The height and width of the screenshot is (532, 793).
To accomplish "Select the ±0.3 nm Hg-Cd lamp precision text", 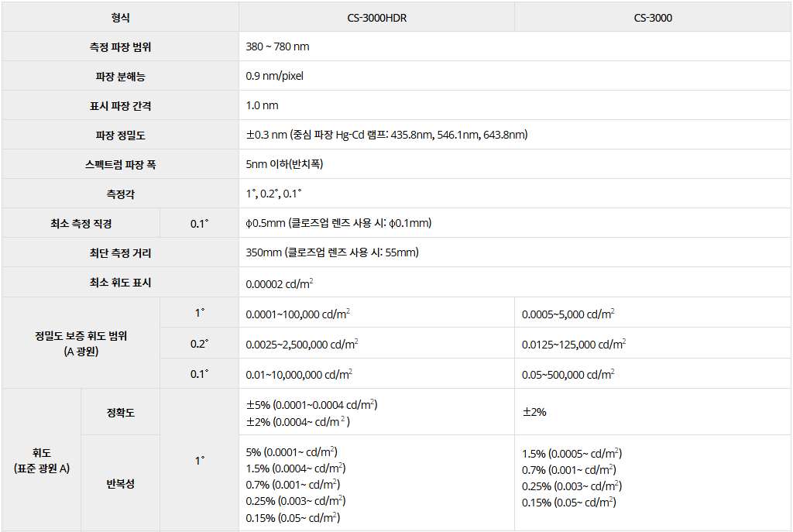I will [x=386, y=136].
